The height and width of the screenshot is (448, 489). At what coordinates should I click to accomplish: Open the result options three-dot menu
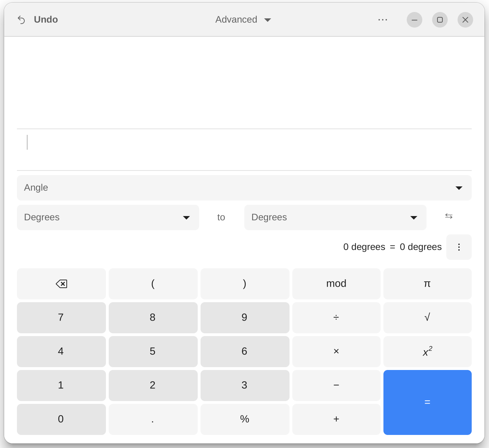[459, 247]
